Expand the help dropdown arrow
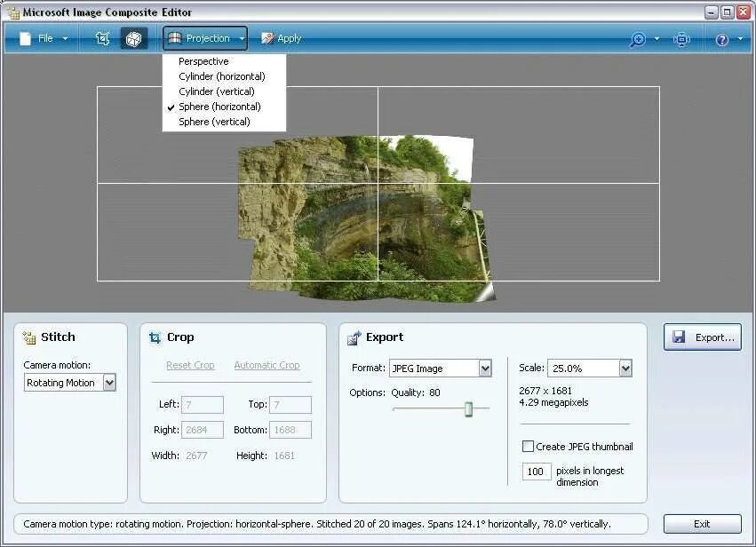Image resolution: width=756 pixels, height=547 pixels. [740, 39]
